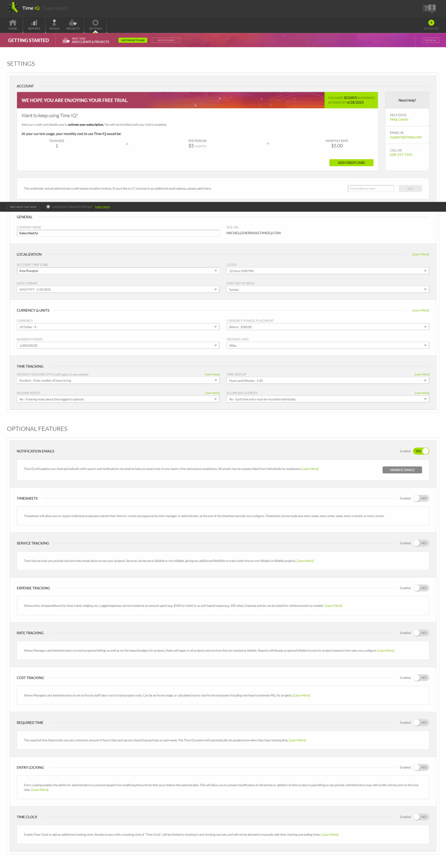The image size is (446, 868).
Task: Enable the Timesheets toggle
Action: (421, 498)
